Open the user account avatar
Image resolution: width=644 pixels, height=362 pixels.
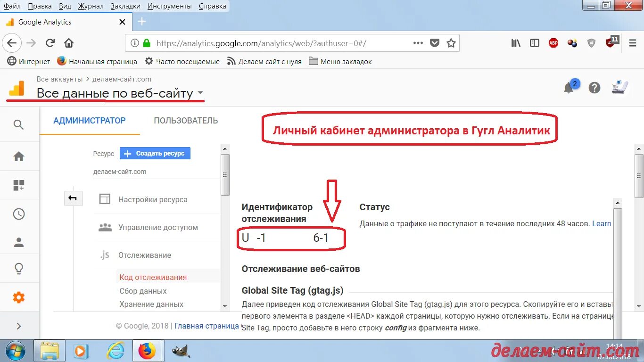click(x=620, y=87)
